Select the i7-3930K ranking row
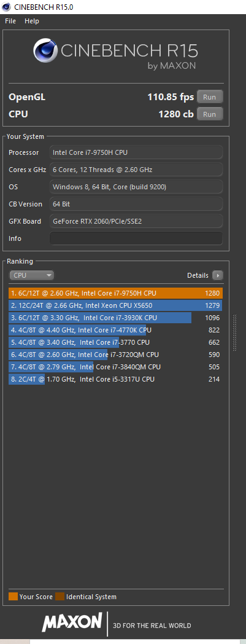The width and height of the screenshot is (246, 644). pyautogui.click(x=115, y=318)
